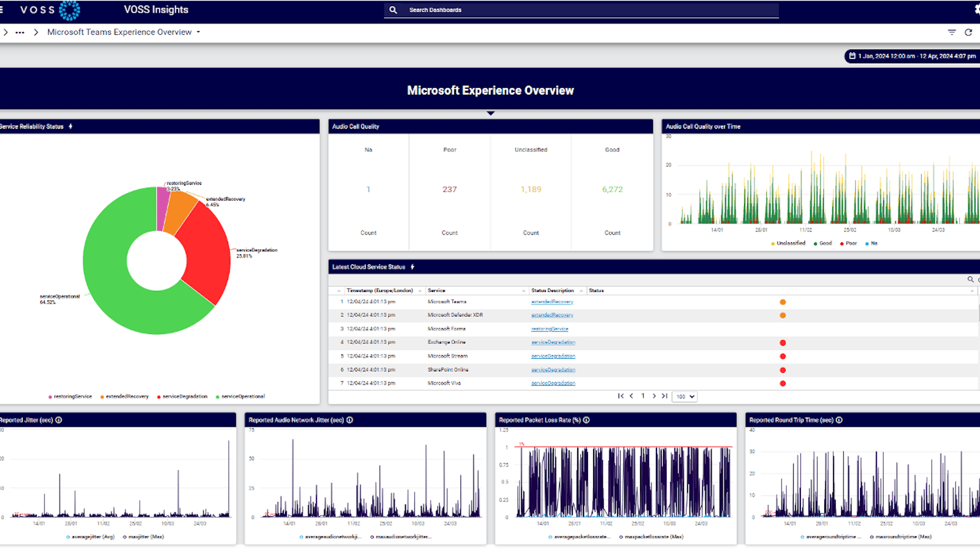Image resolution: width=980 pixels, height=551 pixels.
Task: Click the lightning icon beside Latest Cloud Service Status
Action: 412,267
